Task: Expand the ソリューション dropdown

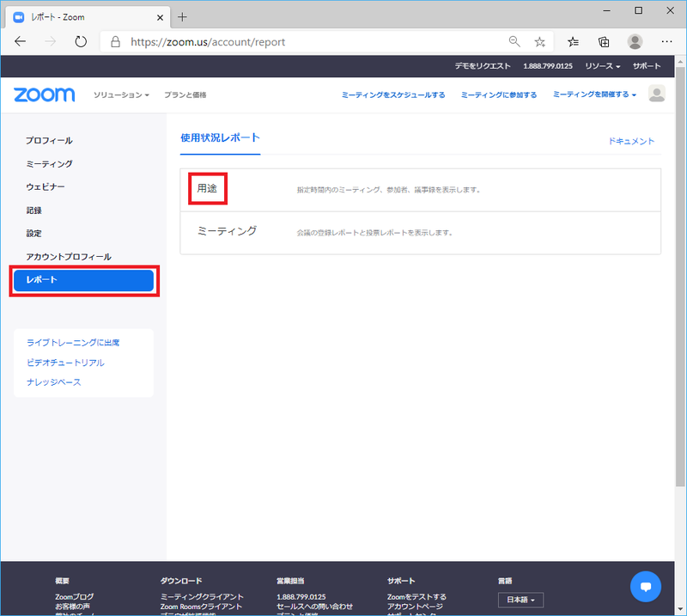Action: click(x=121, y=95)
